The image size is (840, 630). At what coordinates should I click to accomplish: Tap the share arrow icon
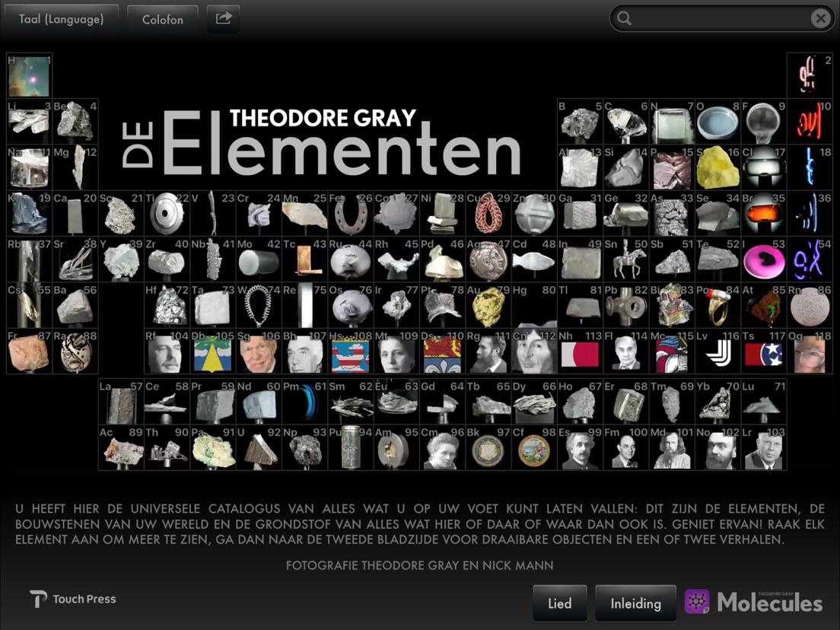224,19
